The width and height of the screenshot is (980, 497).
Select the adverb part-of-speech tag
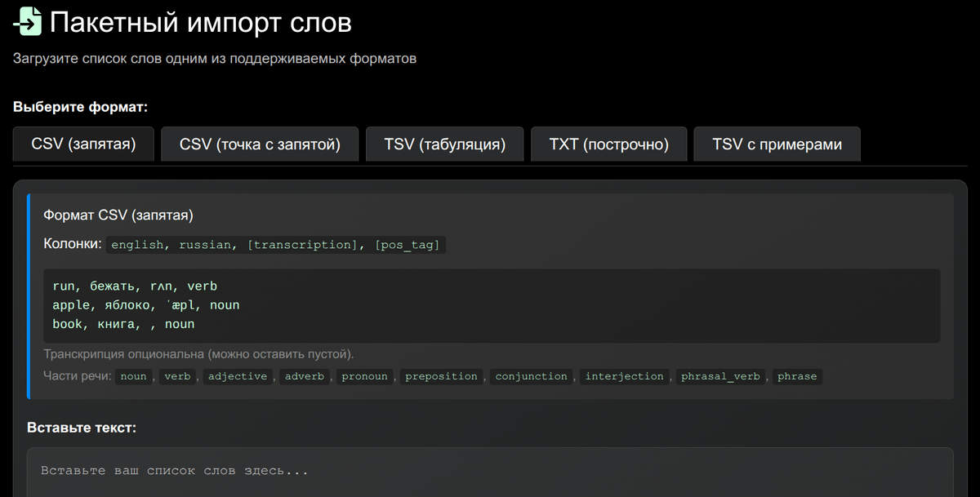[304, 376]
